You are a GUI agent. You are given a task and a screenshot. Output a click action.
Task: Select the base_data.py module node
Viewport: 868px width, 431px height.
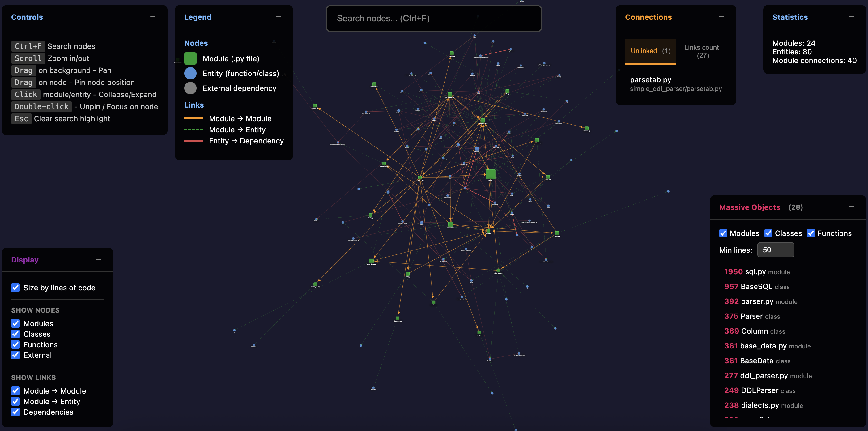(x=371, y=260)
